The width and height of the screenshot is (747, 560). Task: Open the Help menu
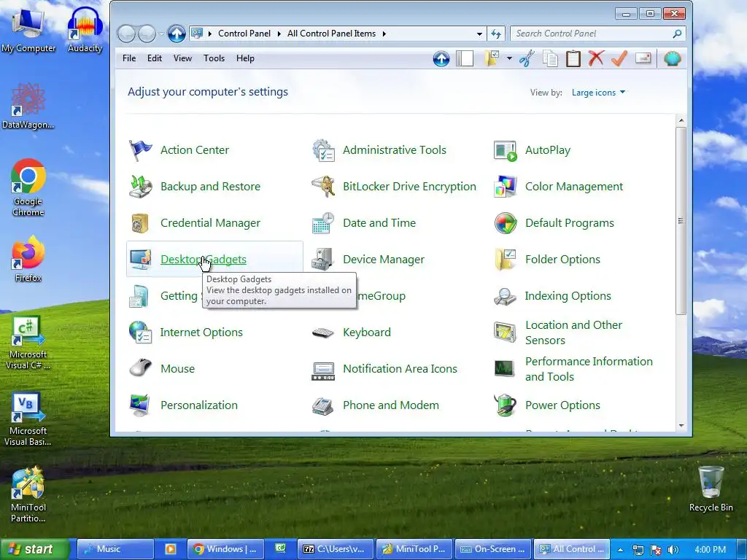tap(245, 58)
